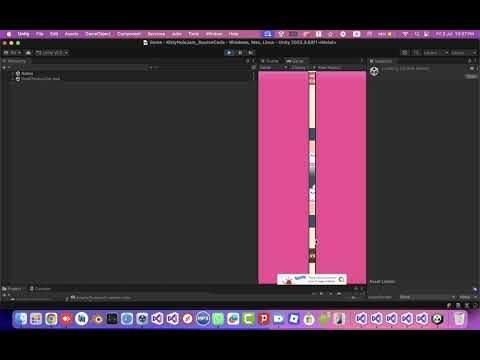Open the Trash from the Dock
480x360 pixels.
pos(460,319)
